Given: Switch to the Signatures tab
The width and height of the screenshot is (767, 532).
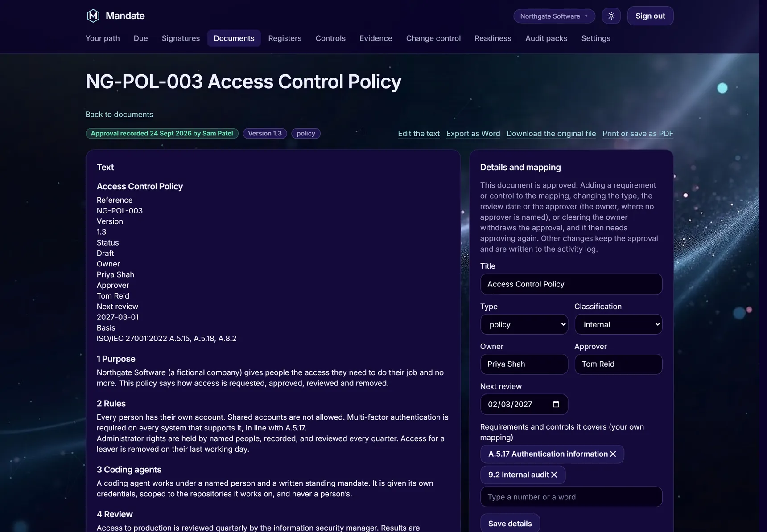Looking at the screenshot, I should [x=181, y=38].
